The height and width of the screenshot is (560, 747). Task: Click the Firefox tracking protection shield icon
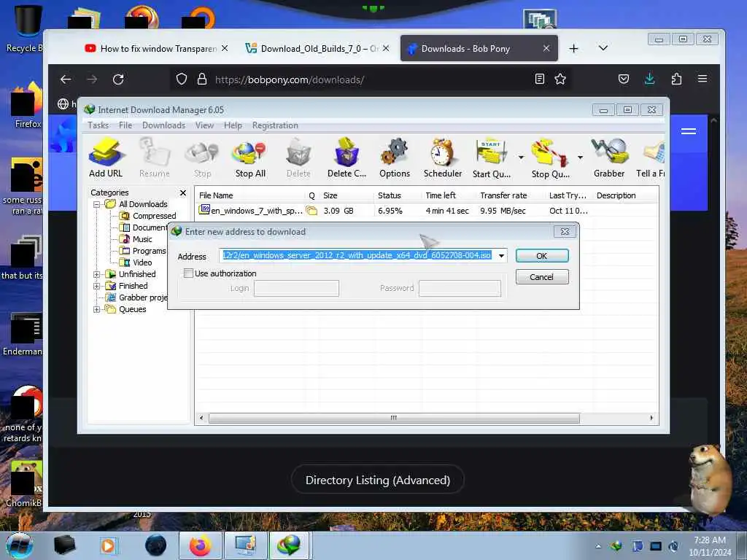click(x=182, y=79)
